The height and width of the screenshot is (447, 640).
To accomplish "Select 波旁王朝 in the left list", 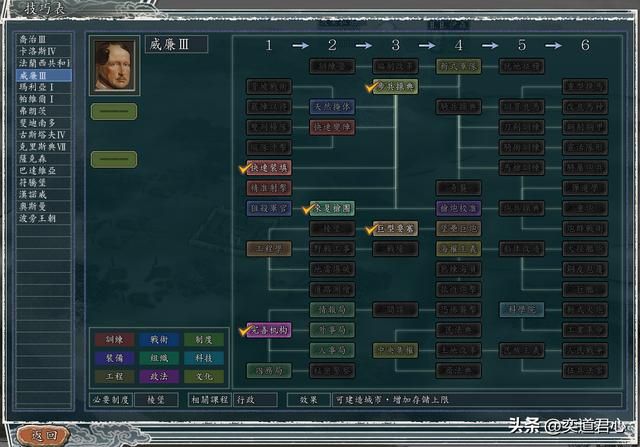I will (x=44, y=218).
